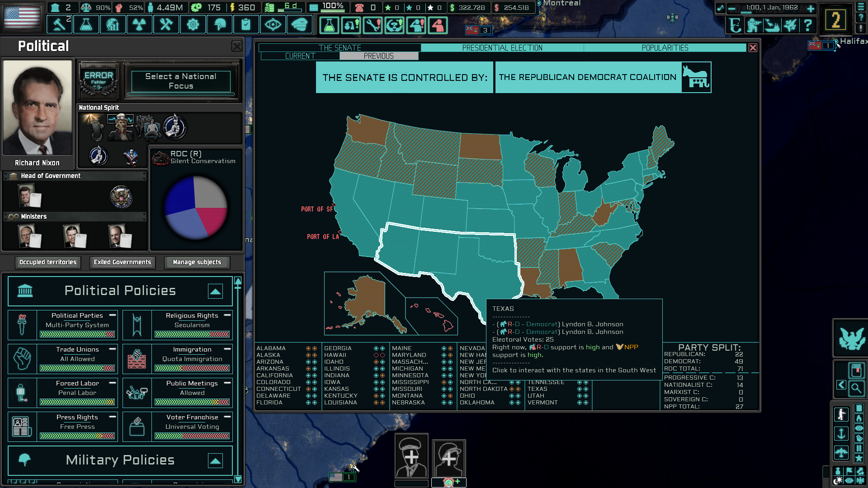This screenshot has width=868, height=488.
Task: Open officer corps via peaked cap icon
Action: pyautogui.click(x=300, y=24)
